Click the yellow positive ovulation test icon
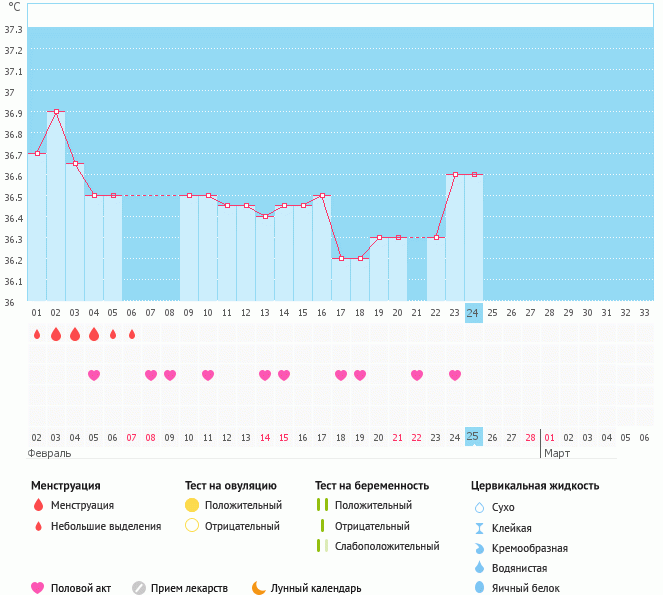 [x=192, y=505]
